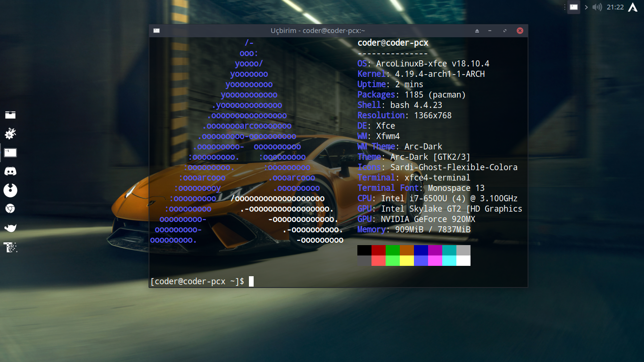The image size is (644, 362).
Task: Close the Uçbirim terminal window
Action: [x=520, y=31]
